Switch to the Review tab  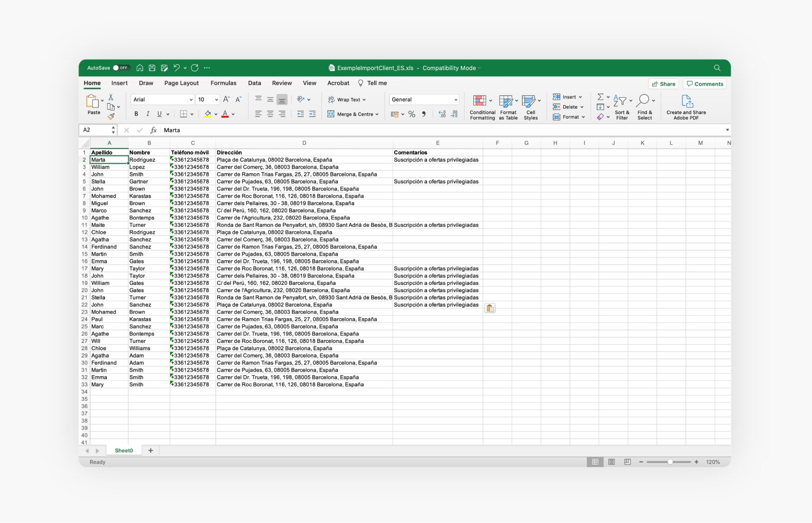(282, 83)
